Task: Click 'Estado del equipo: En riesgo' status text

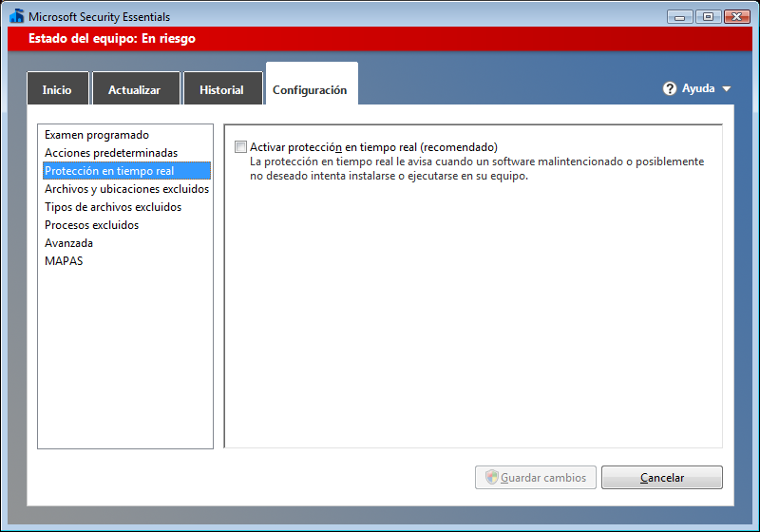Action: [112, 38]
